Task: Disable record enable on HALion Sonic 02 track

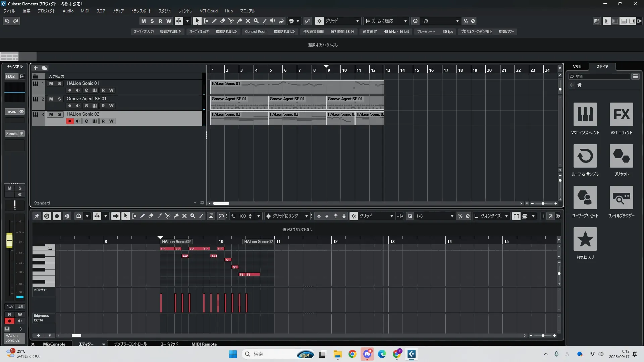Action: coord(69,121)
